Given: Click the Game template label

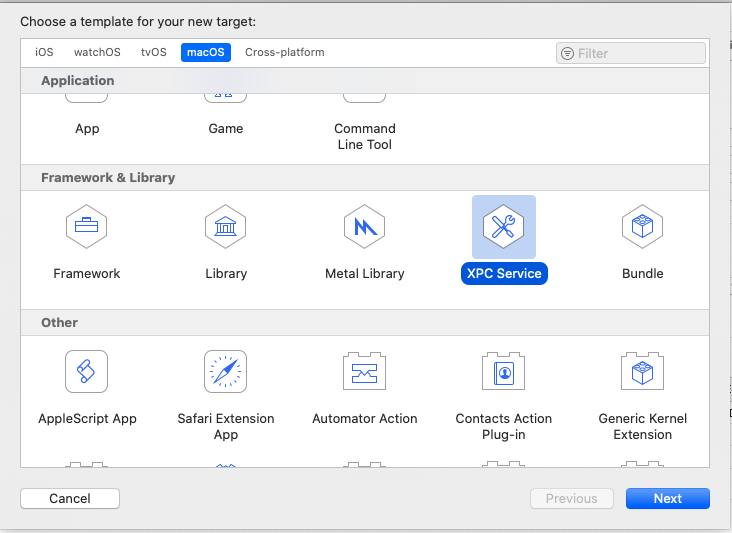Looking at the screenshot, I should pyautogui.click(x=225, y=128).
